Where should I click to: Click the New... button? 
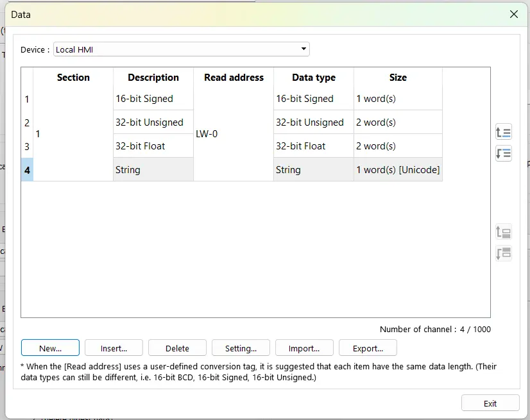click(x=50, y=348)
